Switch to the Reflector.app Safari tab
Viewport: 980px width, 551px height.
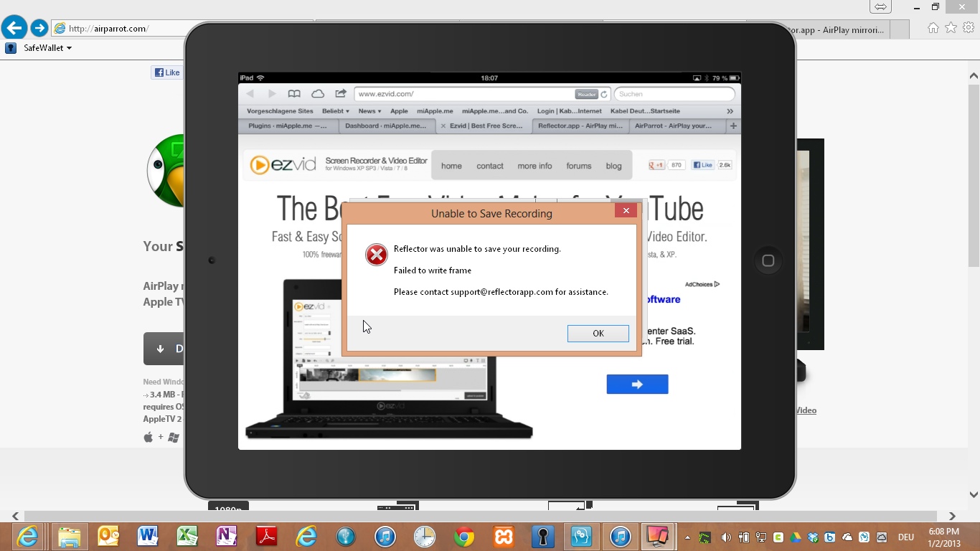pos(580,126)
